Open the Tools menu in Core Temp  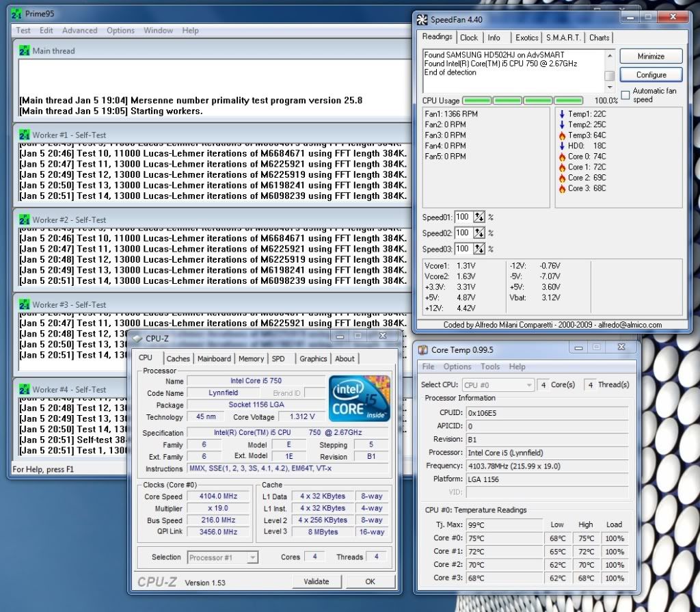coord(490,367)
